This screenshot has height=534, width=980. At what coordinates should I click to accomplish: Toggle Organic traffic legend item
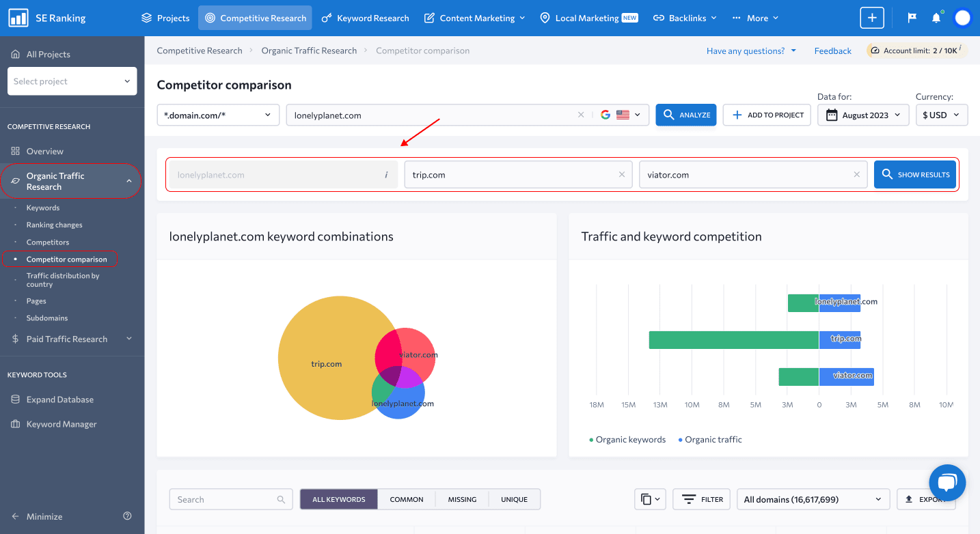tap(710, 439)
